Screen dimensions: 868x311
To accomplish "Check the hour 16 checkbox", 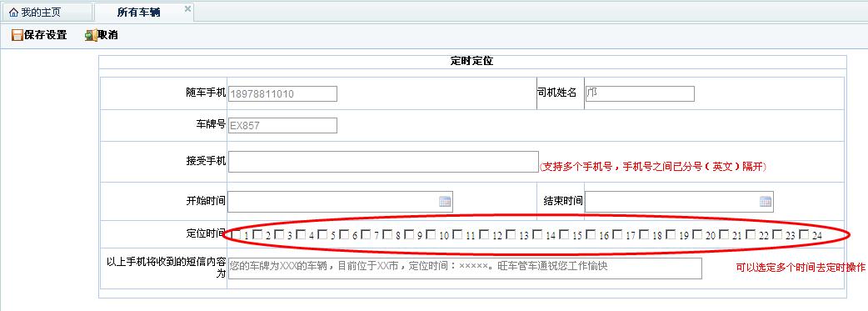I will (x=591, y=235).
